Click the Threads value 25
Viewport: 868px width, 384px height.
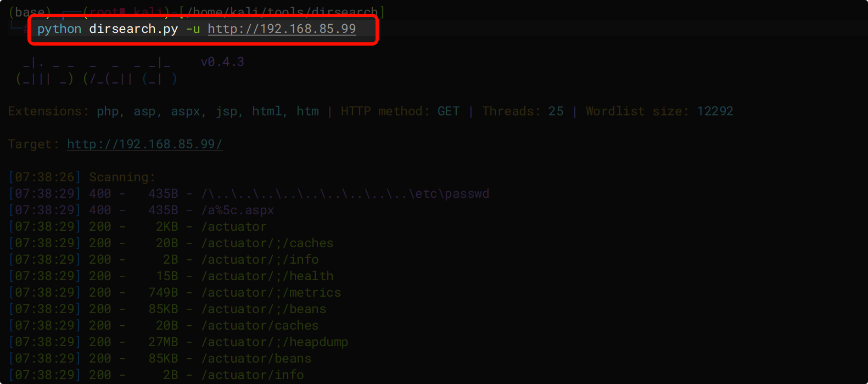[556, 112]
